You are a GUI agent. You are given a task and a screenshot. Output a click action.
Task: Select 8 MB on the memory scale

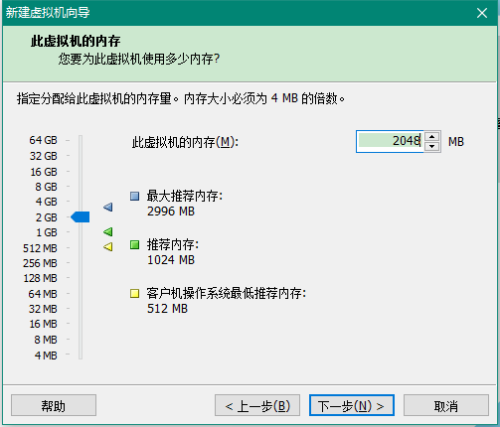pyautogui.click(x=46, y=340)
